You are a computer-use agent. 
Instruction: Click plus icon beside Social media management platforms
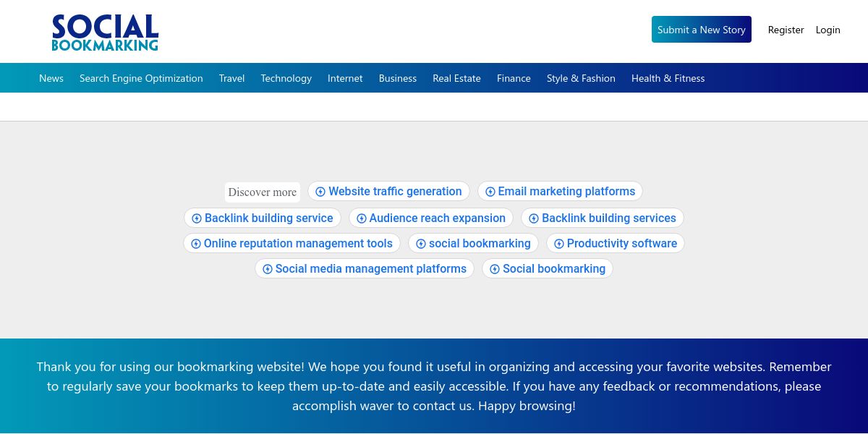point(267,269)
